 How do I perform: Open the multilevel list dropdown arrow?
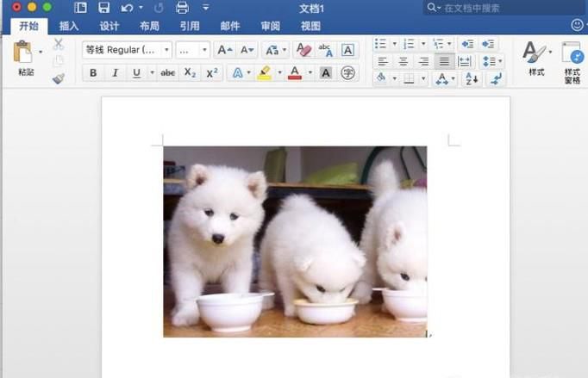(x=449, y=44)
